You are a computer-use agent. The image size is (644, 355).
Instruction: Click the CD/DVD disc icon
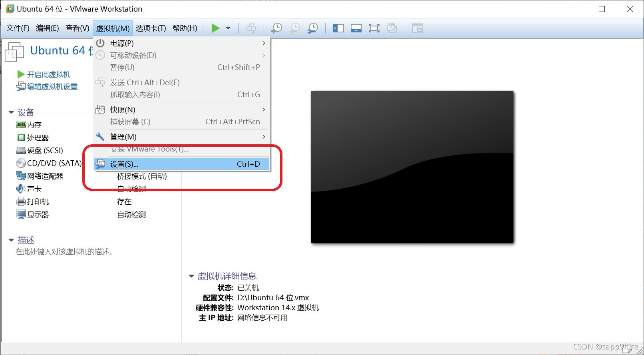(x=21, y=163)
